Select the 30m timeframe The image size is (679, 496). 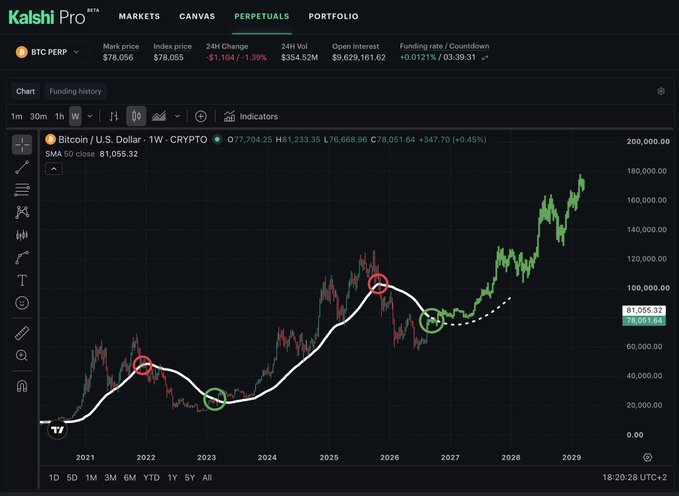coord(38,116)
